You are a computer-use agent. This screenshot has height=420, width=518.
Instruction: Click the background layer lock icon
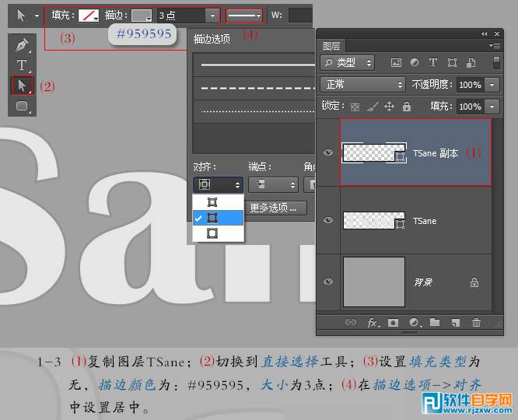click(474, 282)
